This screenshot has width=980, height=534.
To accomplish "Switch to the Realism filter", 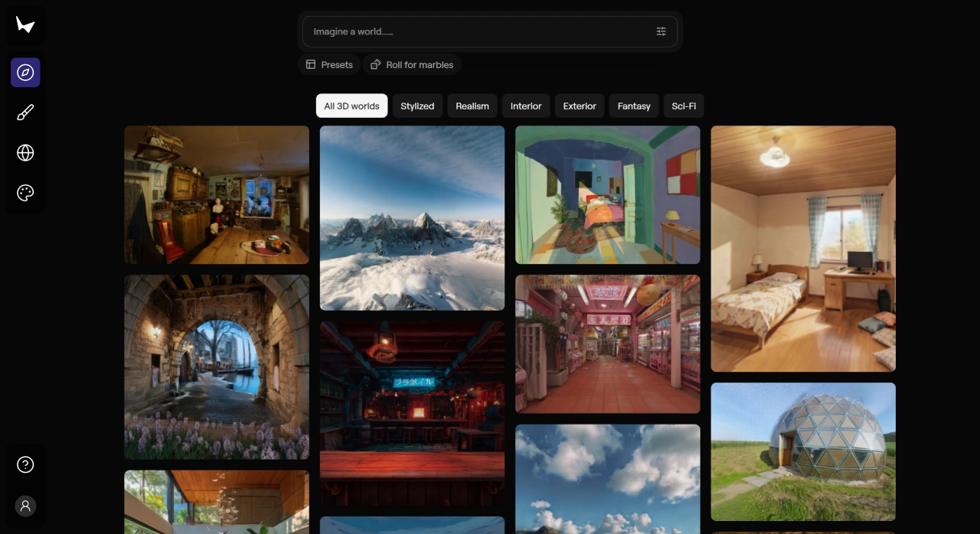I will click(x=472, y=106).
